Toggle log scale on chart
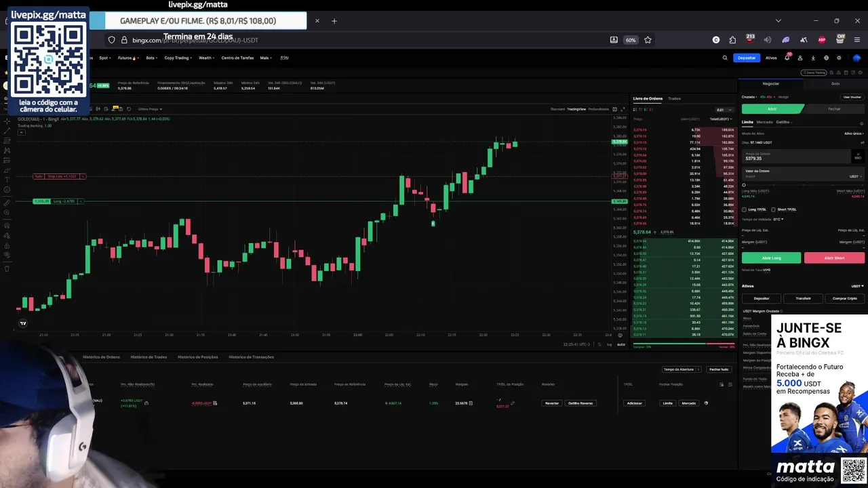The height and width of the screenshot is (488, 868). click(609, 344)
